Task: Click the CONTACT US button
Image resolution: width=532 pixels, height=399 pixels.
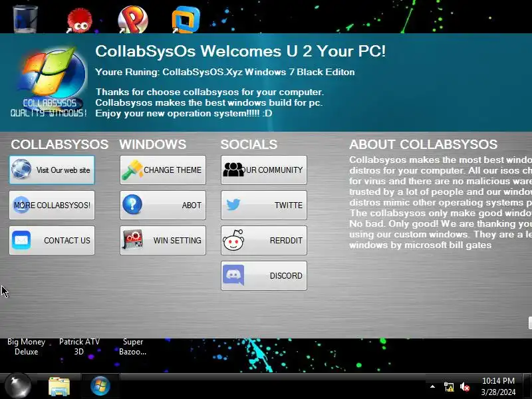Action: (52, 240)
